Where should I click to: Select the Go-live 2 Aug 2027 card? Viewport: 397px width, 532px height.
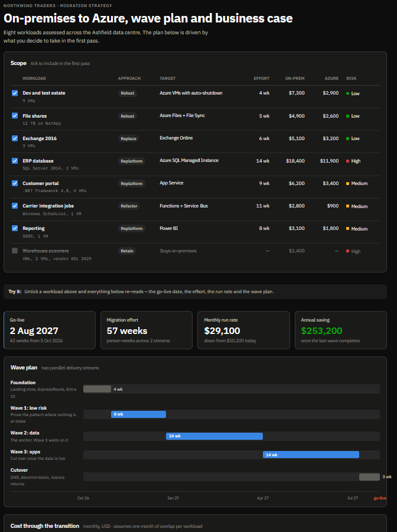(x=50, y=330)
